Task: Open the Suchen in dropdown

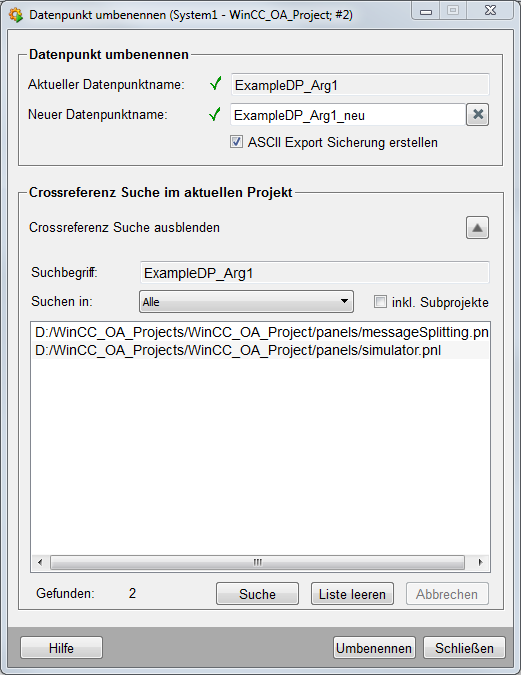Action: coord(246,301)
